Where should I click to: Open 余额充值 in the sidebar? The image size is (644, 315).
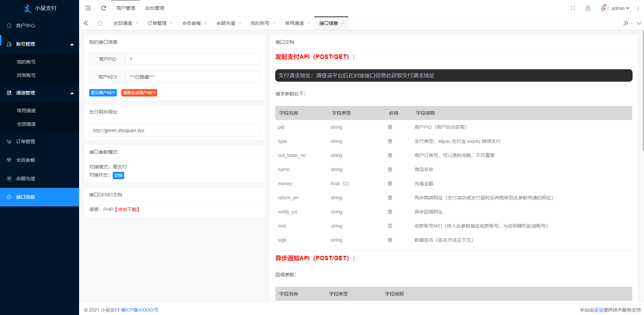(x=39, y=179)
